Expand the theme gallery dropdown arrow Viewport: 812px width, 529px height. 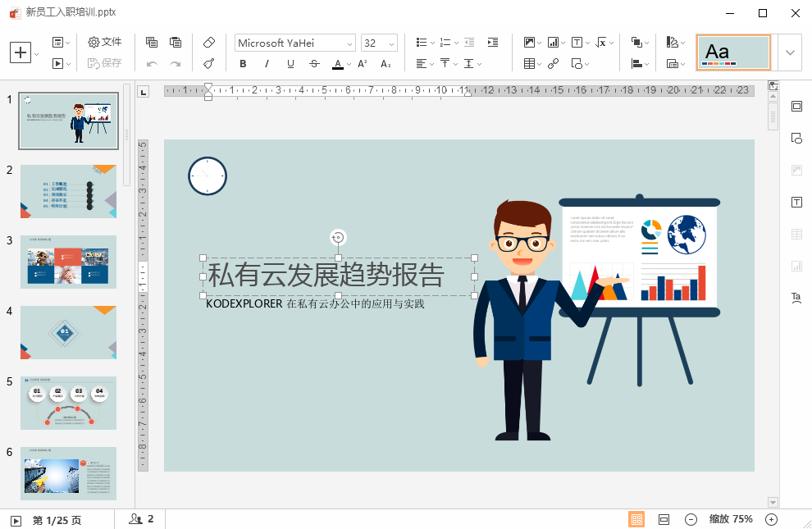coord(790,52)
